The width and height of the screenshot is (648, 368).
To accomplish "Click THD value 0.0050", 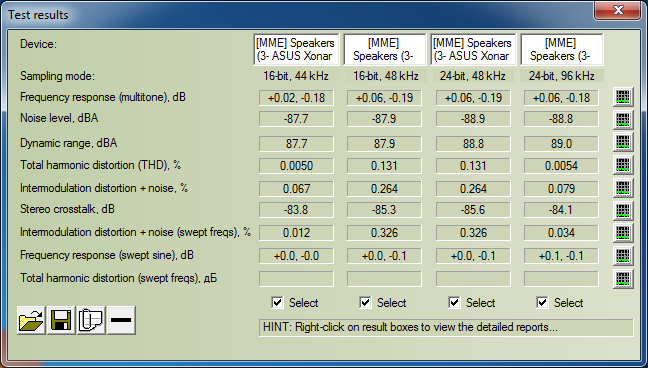I will [296, 166].
